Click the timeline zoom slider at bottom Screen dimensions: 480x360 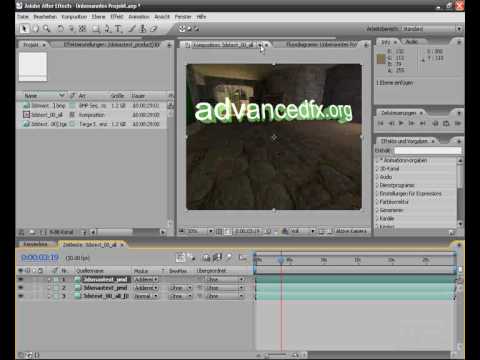[x=277, y=355]
